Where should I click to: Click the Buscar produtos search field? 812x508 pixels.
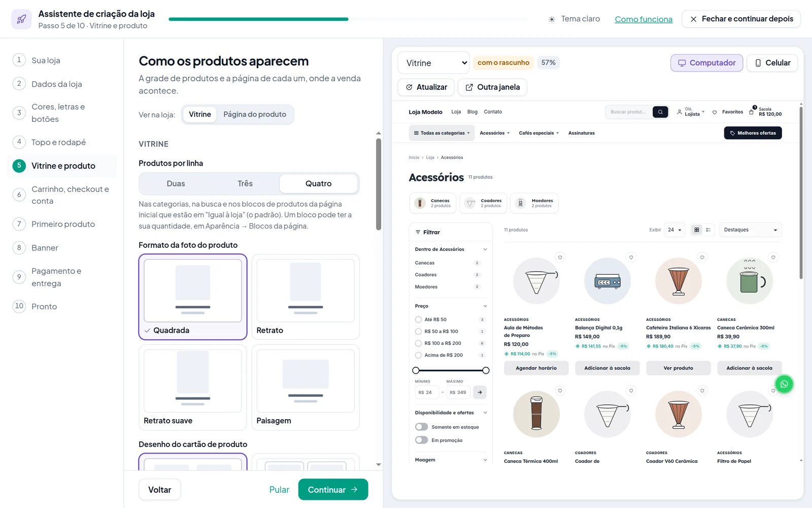click(x=628, y=112)
